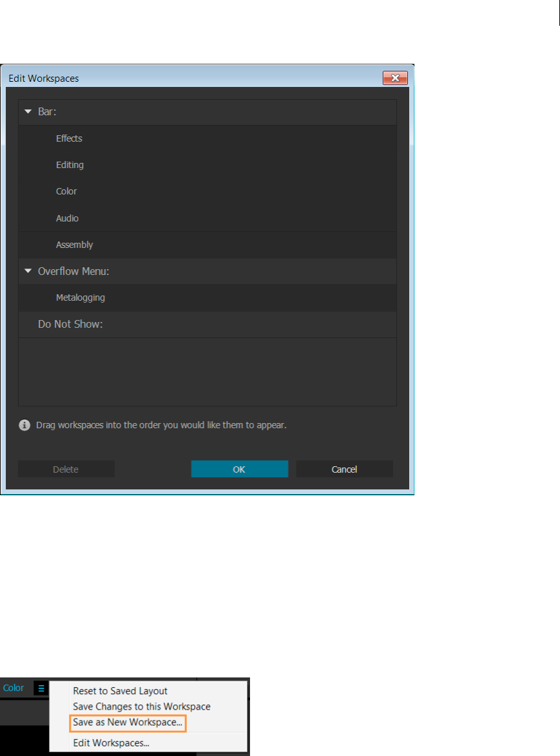This screenshot has height=756, width=560.
Task: Choose Save as New Workspace
Action: [128, 723]
